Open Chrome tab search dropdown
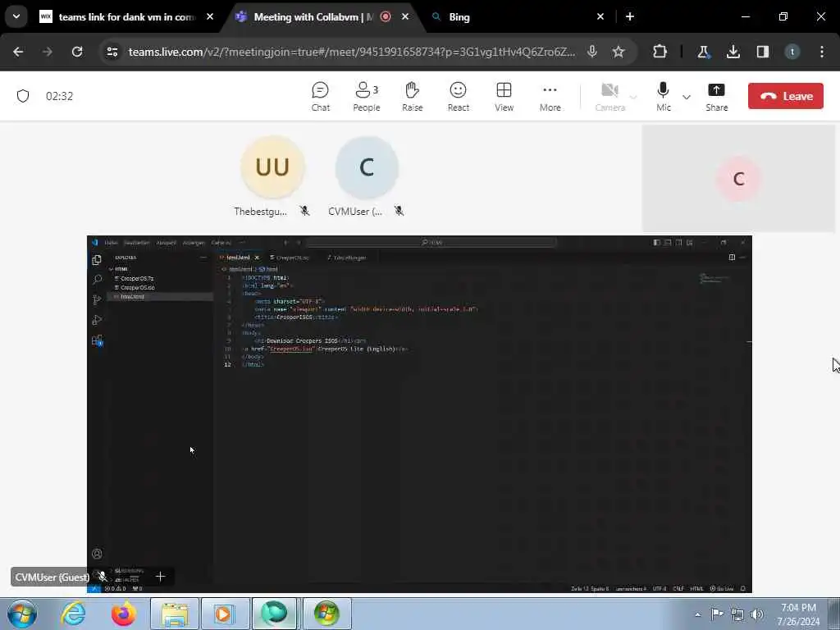The image size is (840, 630). tap(16, 16)
